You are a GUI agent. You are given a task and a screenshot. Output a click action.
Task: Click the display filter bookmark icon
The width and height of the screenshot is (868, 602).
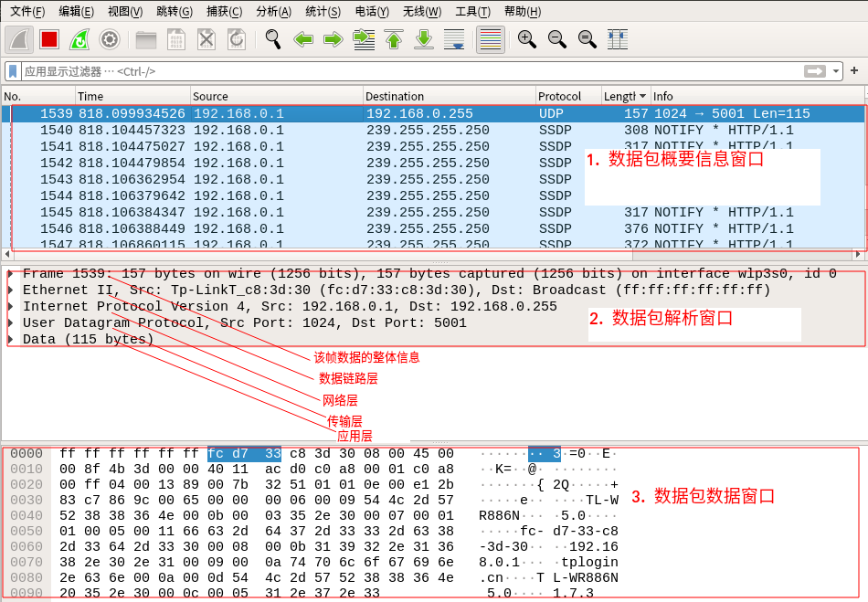pos(13,71)
